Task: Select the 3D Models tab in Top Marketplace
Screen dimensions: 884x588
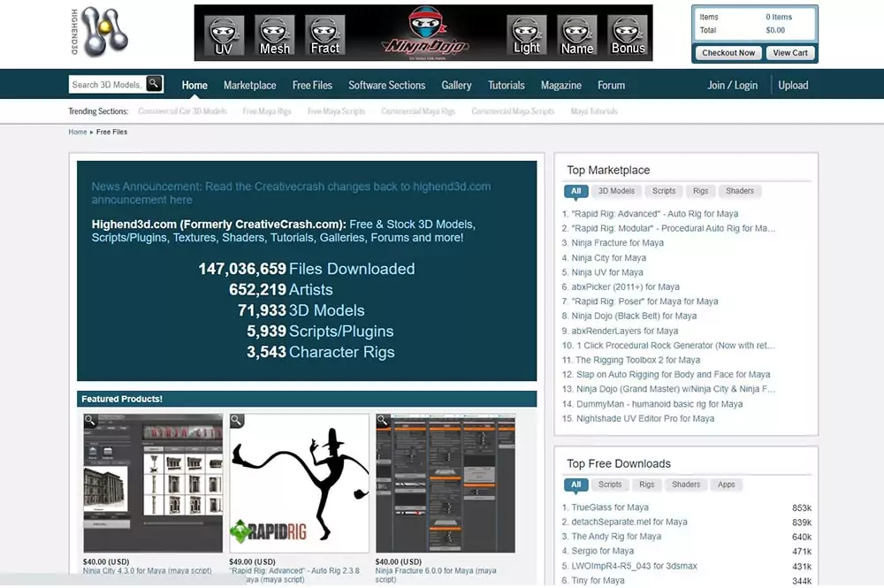Action: 616,191
